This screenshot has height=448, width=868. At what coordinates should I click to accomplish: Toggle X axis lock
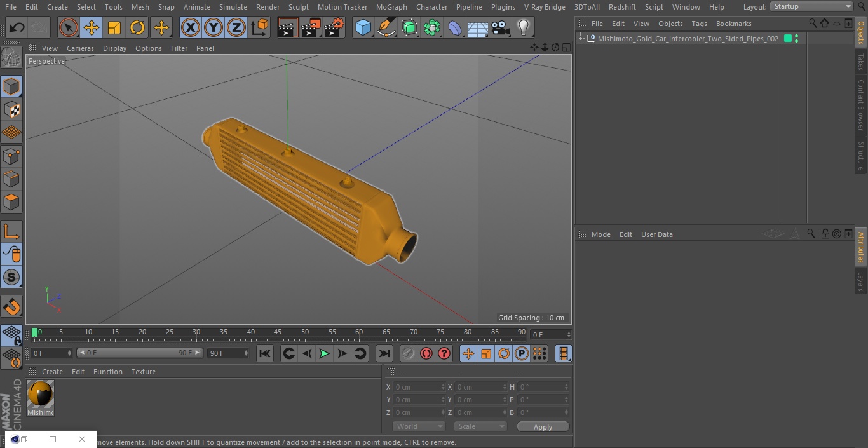(191, 27)
